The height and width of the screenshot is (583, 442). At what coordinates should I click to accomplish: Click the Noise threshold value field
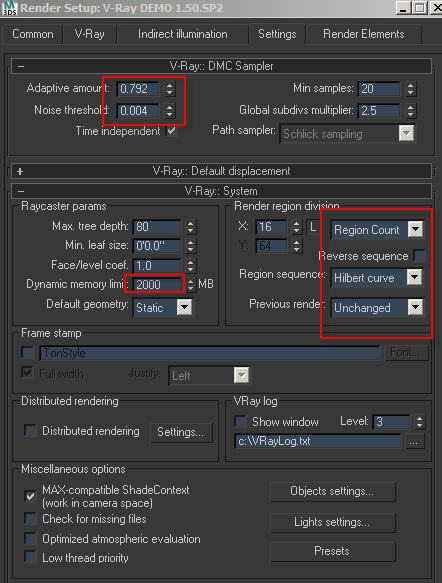pyautogui.click(x=138, y=110)
